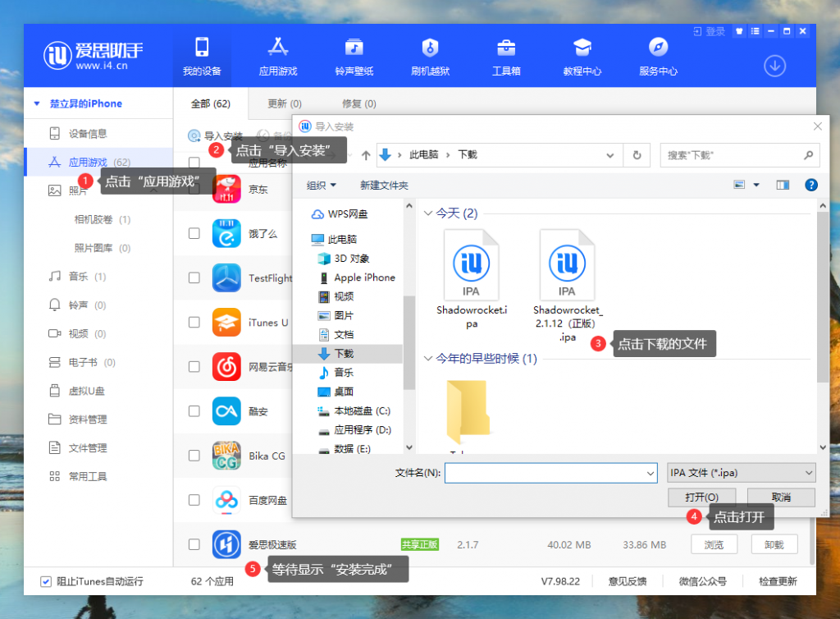Click the 百度网盘 app icon
This screenshot has width=840, height=619.
pyautogui.click(x=226, y=500)
